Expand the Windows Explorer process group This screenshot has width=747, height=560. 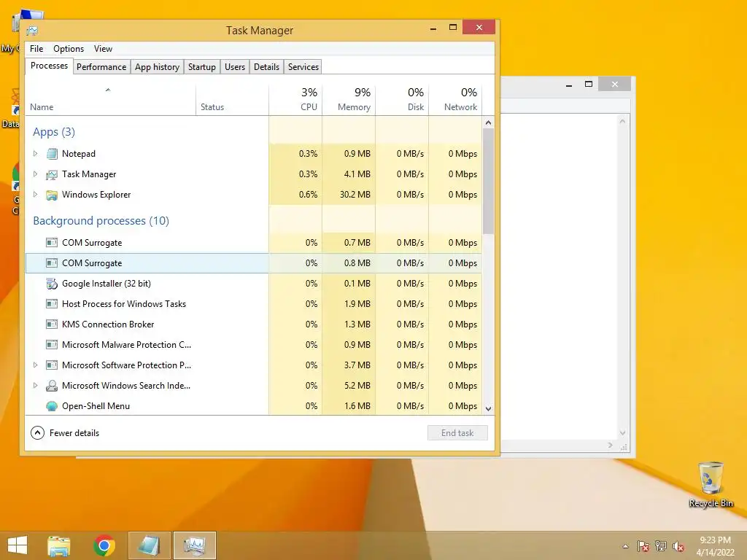35,194
